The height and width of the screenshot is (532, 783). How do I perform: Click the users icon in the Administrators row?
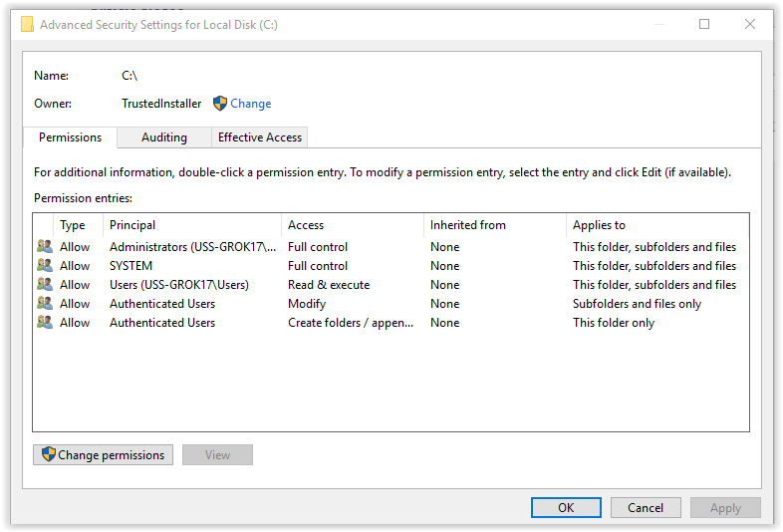click(45, 246)
